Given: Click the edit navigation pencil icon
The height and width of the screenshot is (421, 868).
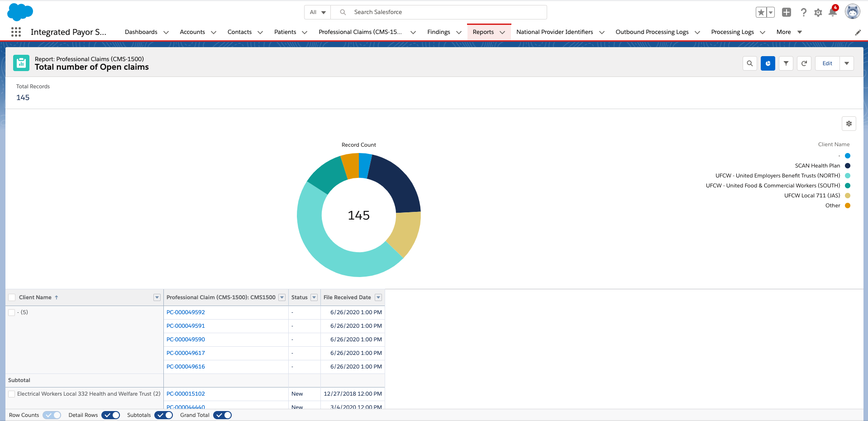Looking at the screenshot, I should coord(858,32).
